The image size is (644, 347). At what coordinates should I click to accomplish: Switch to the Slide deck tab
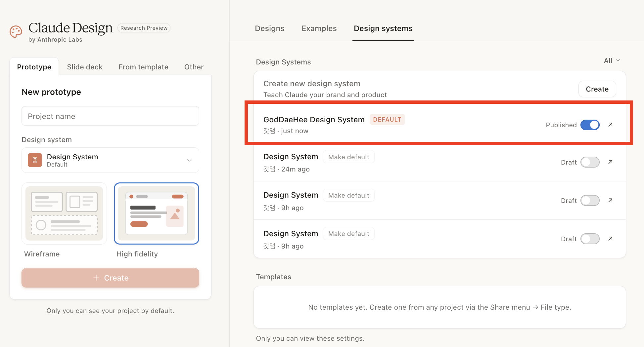(x=85, y=67)
